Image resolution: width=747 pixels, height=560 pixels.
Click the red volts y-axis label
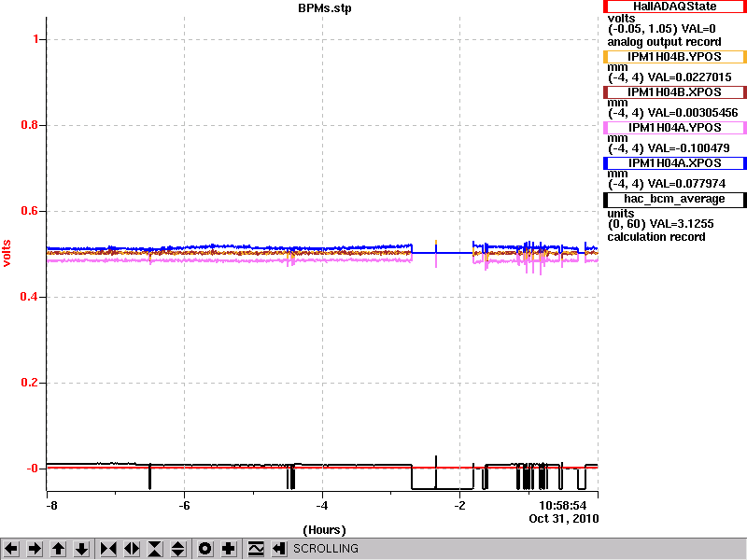click(7, 253)
